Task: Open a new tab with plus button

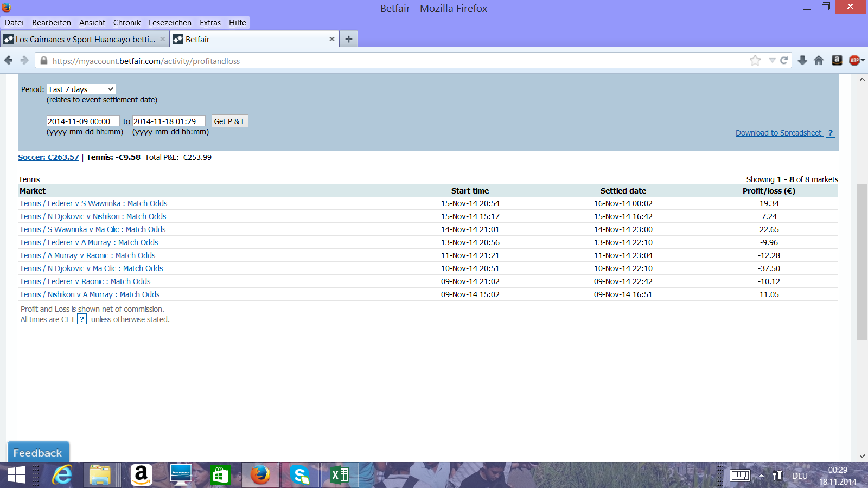Action: coord(349,39)
